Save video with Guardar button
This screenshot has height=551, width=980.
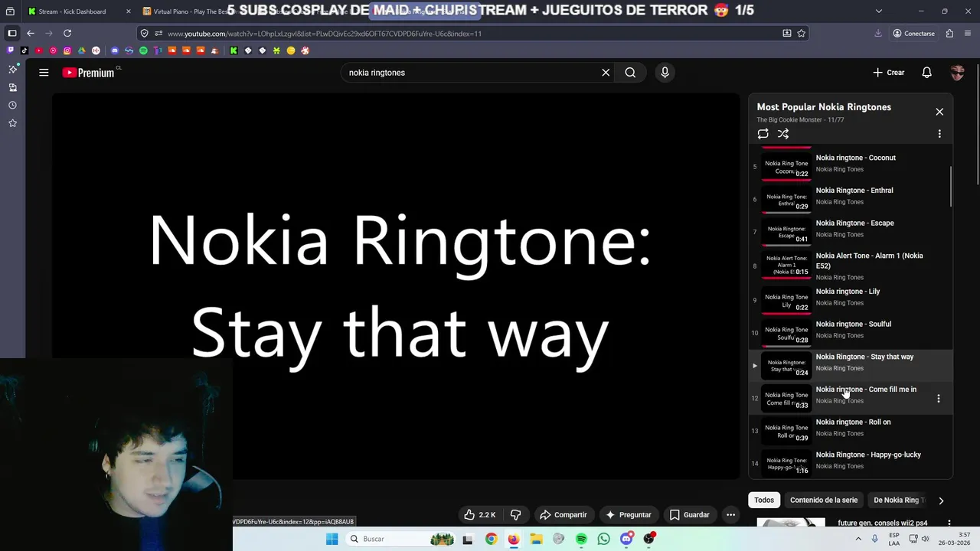(690, 515)
